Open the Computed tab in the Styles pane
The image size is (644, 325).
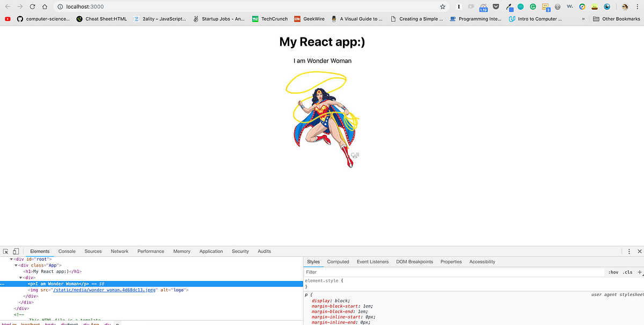tap(338, 262)
